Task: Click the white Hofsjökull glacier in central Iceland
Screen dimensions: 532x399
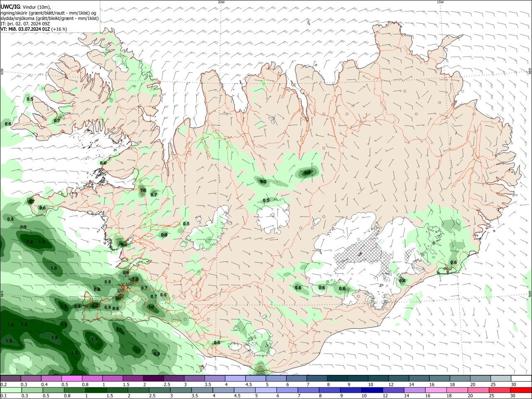Action: (273, 218)
